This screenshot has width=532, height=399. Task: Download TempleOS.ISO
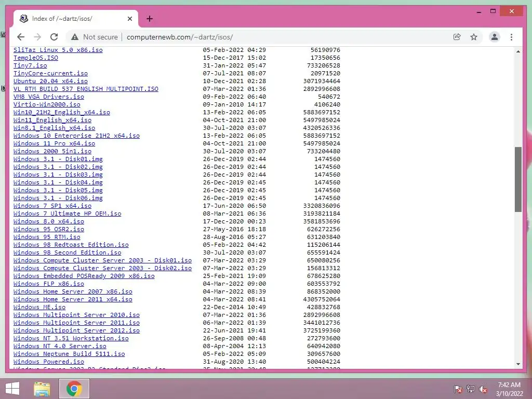click(x=36, y=58)
